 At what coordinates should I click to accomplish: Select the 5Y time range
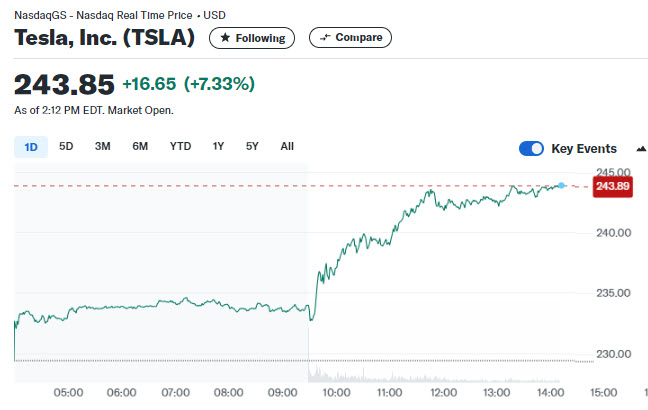pos(252,146)
